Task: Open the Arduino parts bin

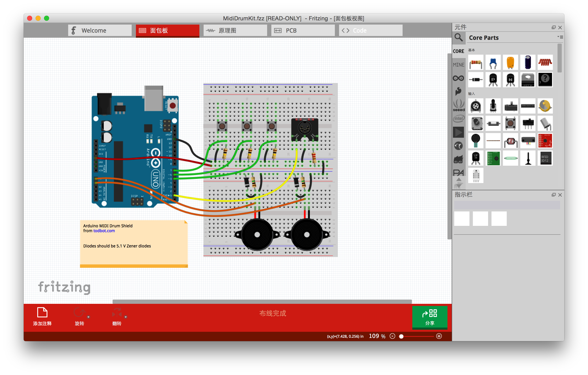Action: (458, 78)
